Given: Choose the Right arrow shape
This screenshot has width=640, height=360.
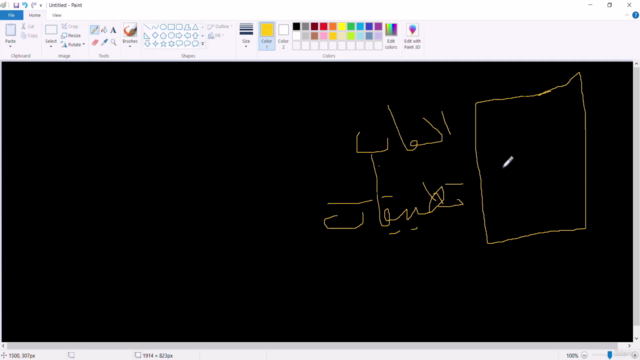Looking at the screenshot, I should [179, 36].
